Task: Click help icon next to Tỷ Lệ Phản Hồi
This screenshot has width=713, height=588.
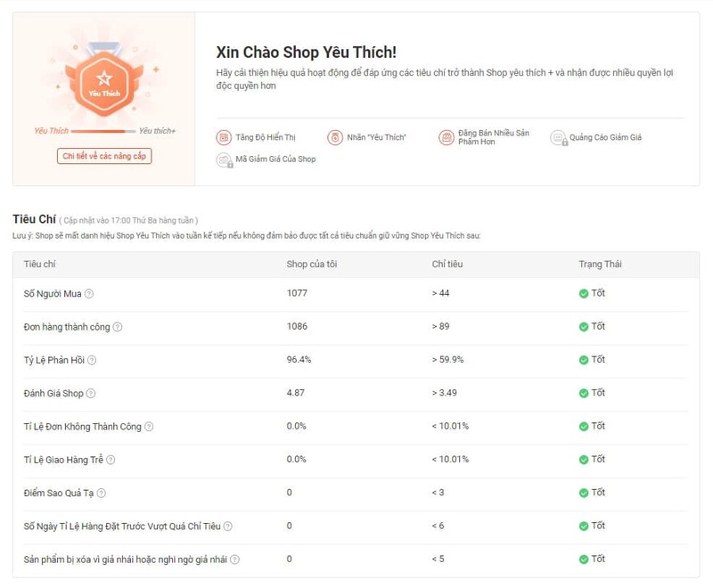Action: (x=92, y=360)
